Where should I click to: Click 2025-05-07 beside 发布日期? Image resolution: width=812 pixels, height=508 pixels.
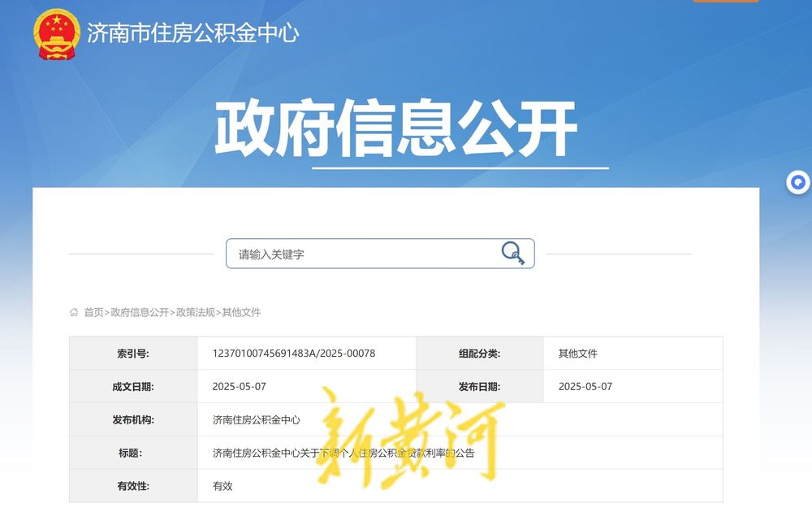(x=585, y=387)
